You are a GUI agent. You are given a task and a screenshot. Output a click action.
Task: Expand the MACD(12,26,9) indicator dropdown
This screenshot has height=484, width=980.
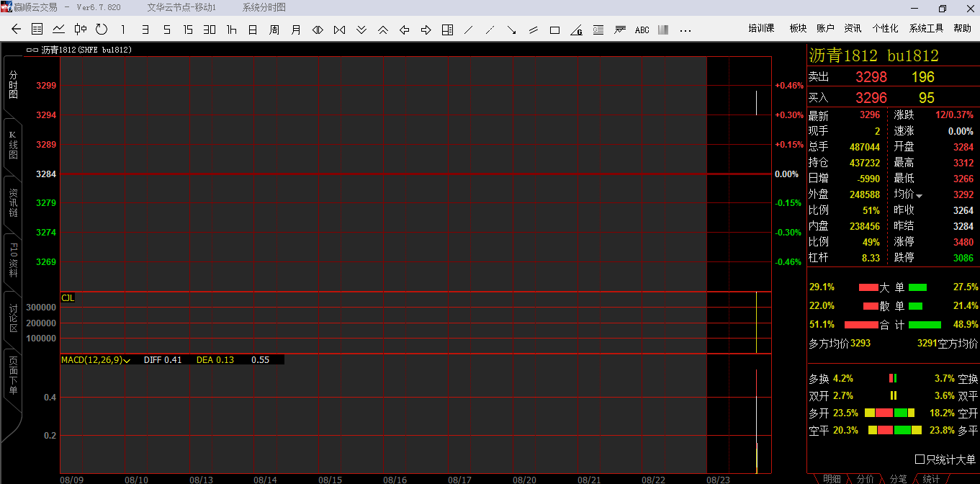pyautogui.click(x=127, y=360)
